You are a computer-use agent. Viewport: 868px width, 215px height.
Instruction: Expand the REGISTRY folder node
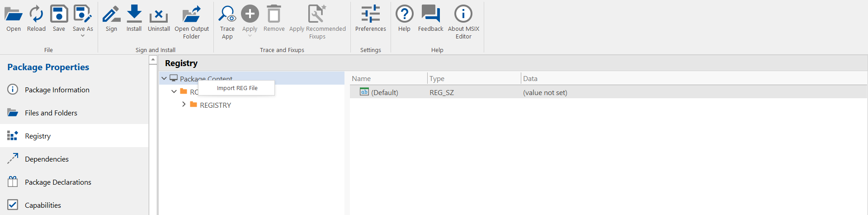point(184,105)
